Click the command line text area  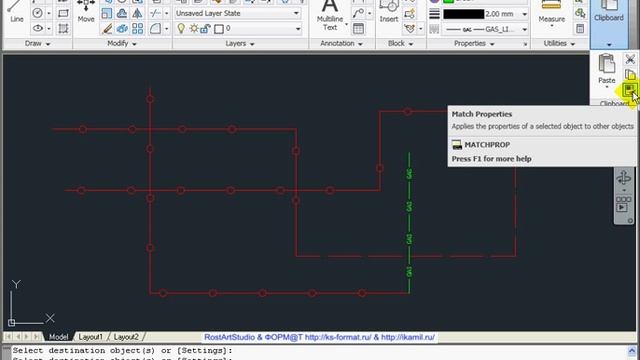point(318,352)
